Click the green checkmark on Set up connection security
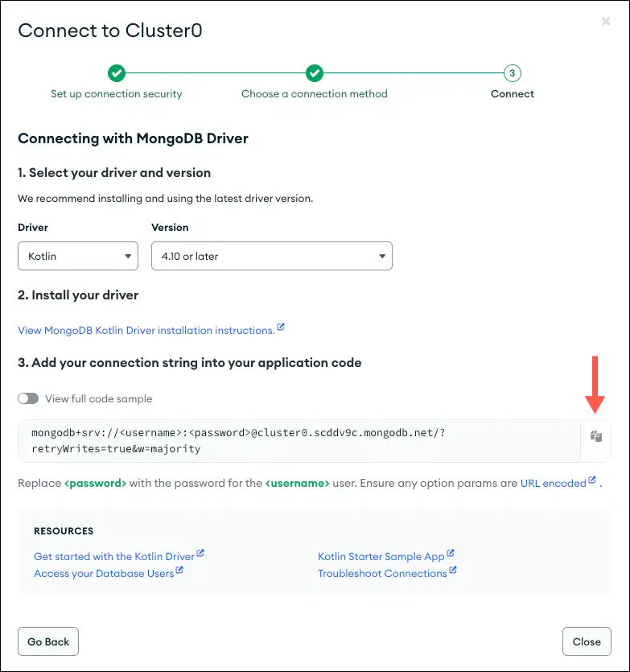The image size is (630, 672). pyautogui.click(x=117, y=72)
